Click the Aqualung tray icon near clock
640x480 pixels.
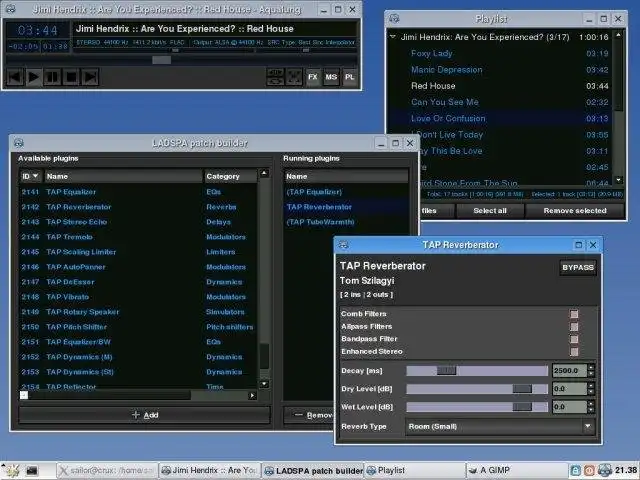click(605, 471)
